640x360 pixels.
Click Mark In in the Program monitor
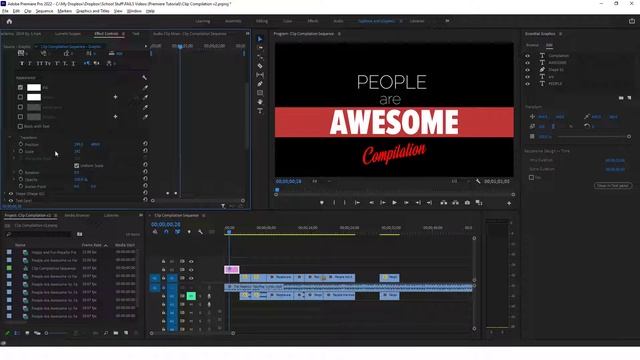[x=334, y=202]
